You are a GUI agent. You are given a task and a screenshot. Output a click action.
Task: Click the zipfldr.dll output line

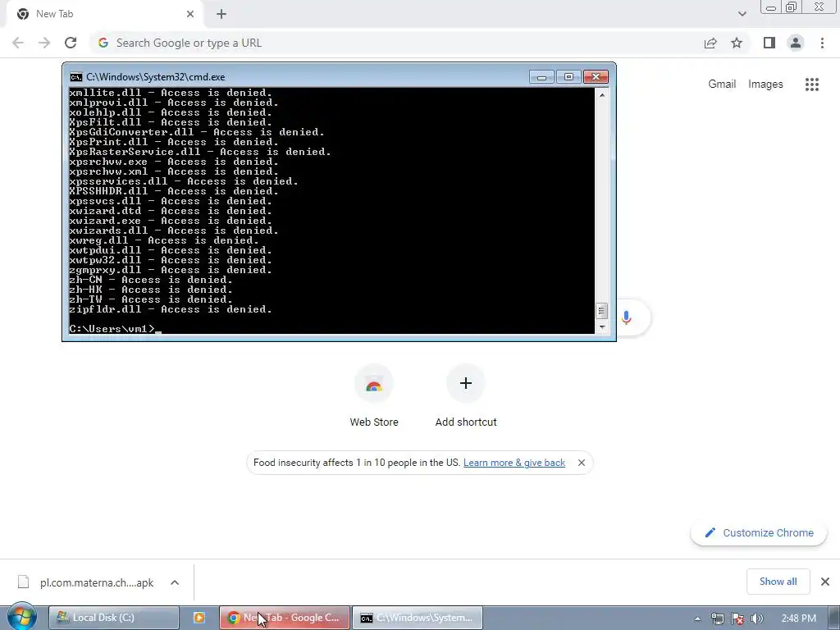[x=171, y=309]
